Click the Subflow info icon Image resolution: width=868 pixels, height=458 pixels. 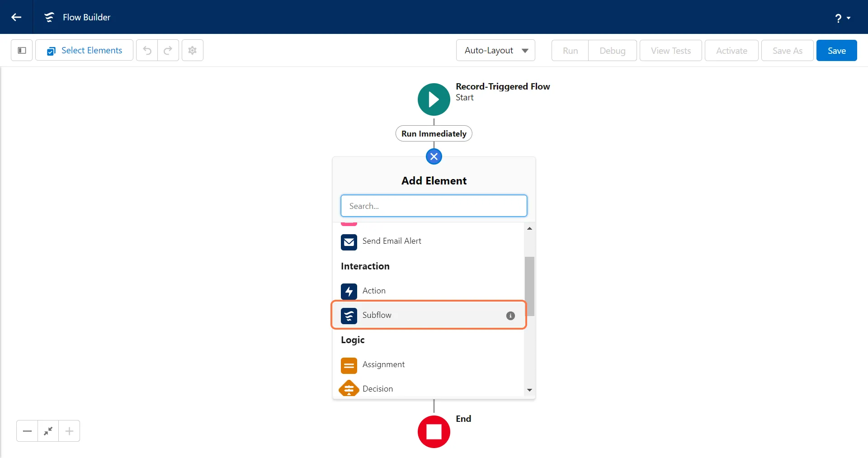[510, 316]
